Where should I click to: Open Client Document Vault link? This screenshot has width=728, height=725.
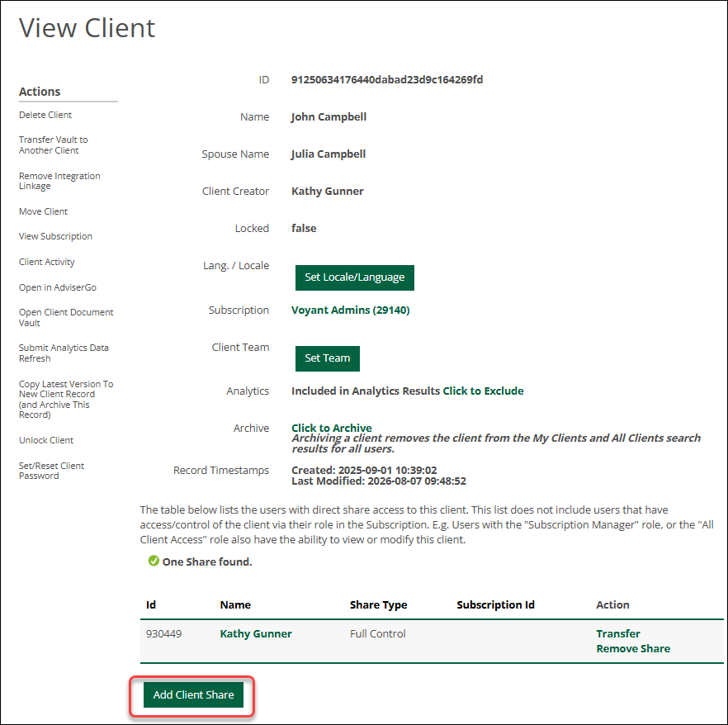pos(66,318)
